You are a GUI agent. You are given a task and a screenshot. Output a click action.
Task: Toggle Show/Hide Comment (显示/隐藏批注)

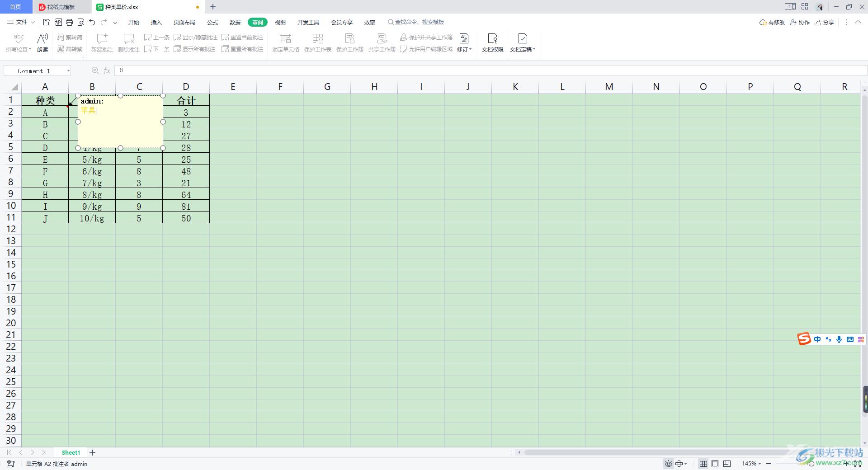click(196, 38)
